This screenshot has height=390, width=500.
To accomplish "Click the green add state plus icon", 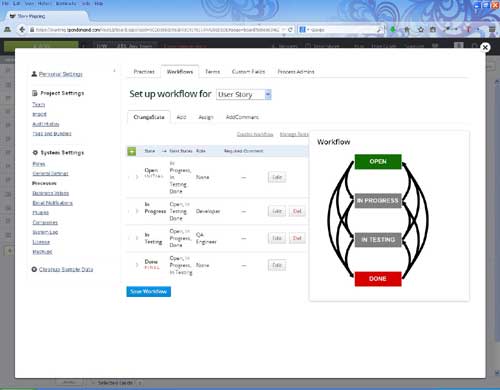I will pyautogui.click(x=132, y=151).
